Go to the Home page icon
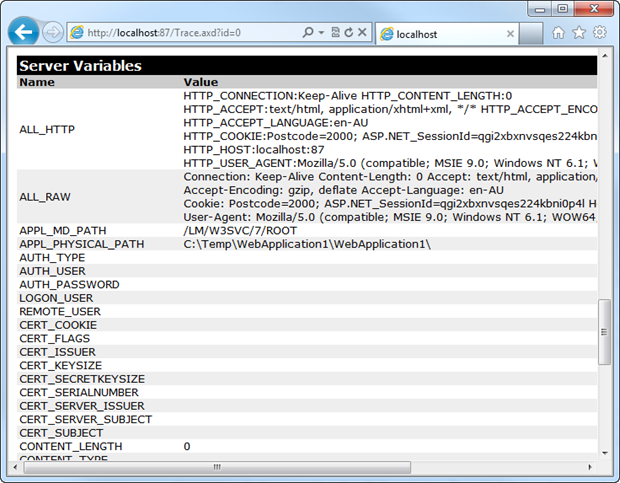The image size is (620, 483). coord(558,32)
